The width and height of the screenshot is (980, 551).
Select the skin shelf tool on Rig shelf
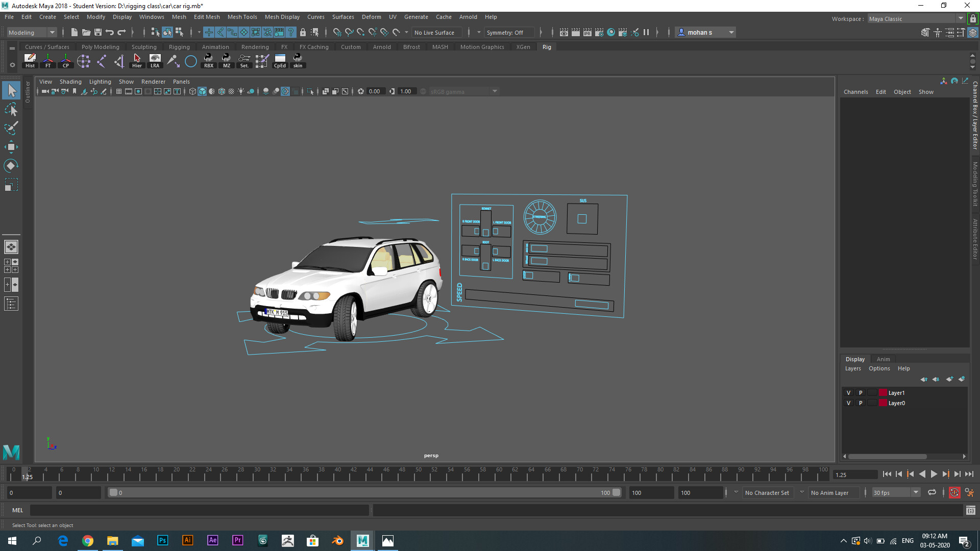pos(298,61)
